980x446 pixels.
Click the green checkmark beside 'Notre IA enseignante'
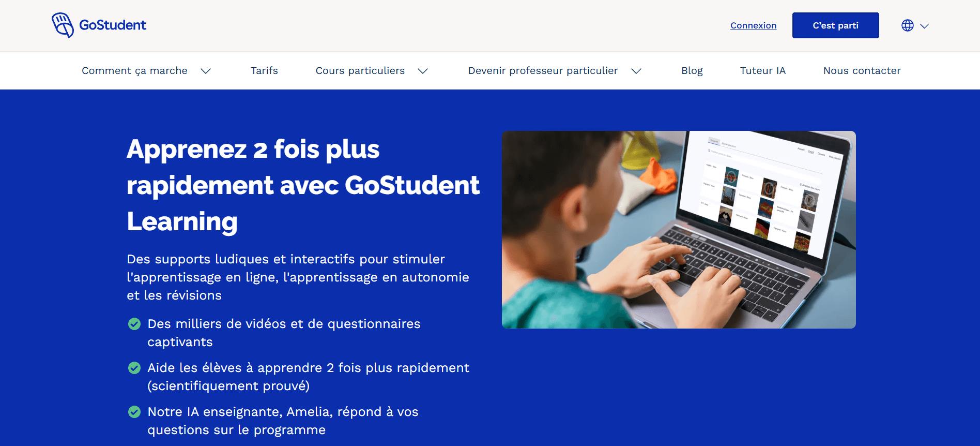coord(134,412)
